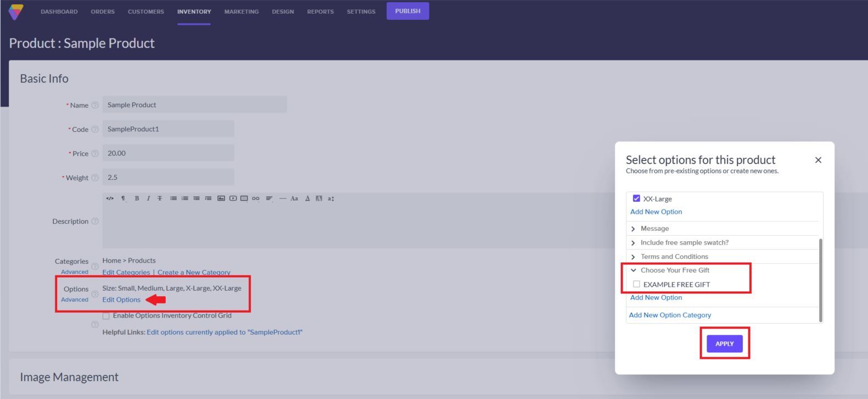This screenshot has height=399, width=868.
Task: Enable Options Inventory Control Grid checkbox
Action: (106, 316)
